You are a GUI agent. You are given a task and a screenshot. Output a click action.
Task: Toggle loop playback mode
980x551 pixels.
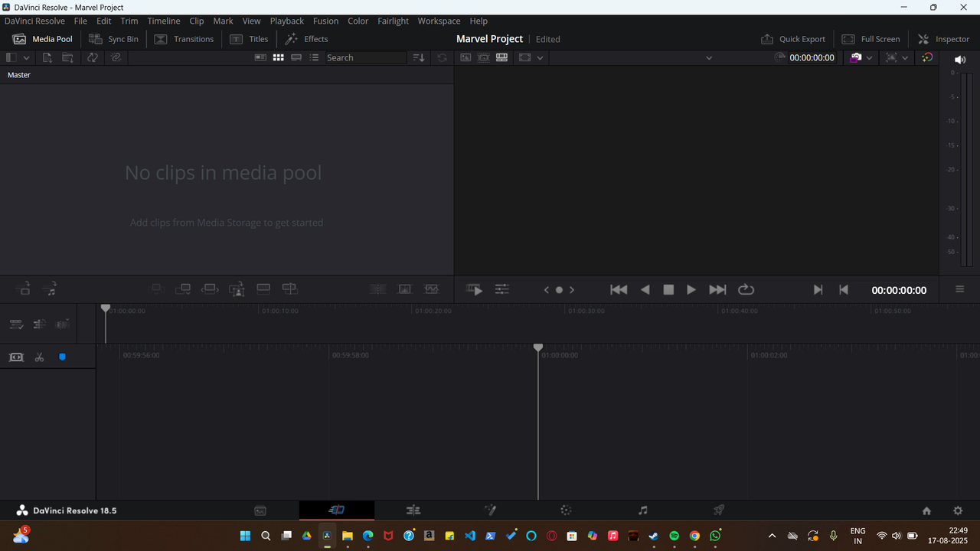tap(746, 289)
